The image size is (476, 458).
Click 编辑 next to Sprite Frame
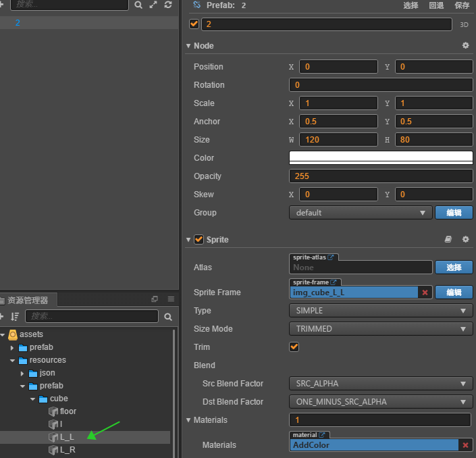point(454,292)
